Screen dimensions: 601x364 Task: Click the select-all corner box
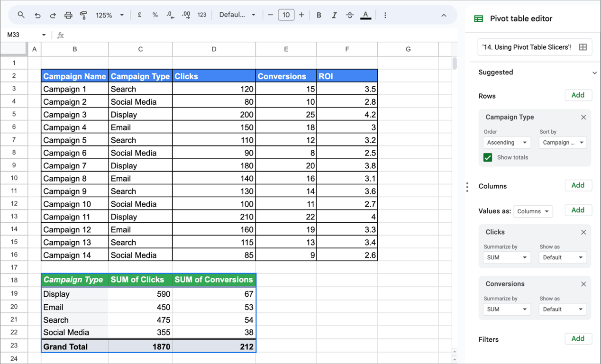14,49
